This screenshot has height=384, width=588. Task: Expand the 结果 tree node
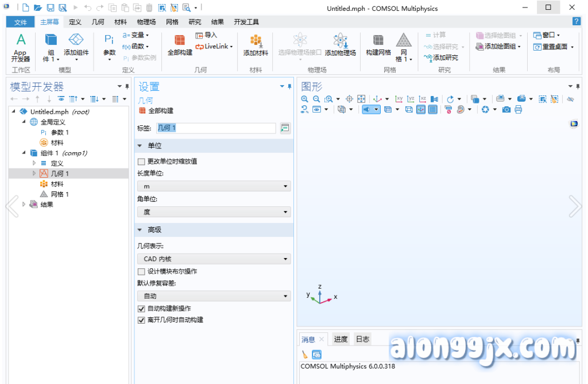(x=24, y=204)
